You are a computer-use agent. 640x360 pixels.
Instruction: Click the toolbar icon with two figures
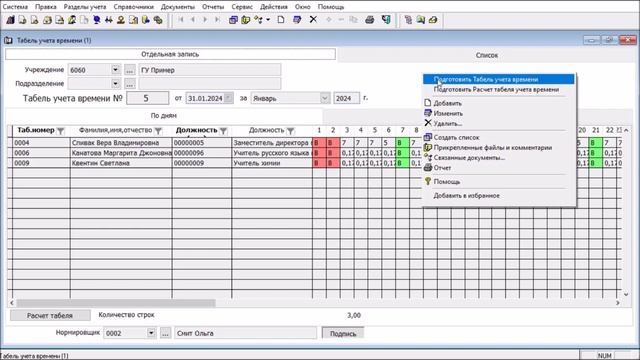click(x=109, y=20)
